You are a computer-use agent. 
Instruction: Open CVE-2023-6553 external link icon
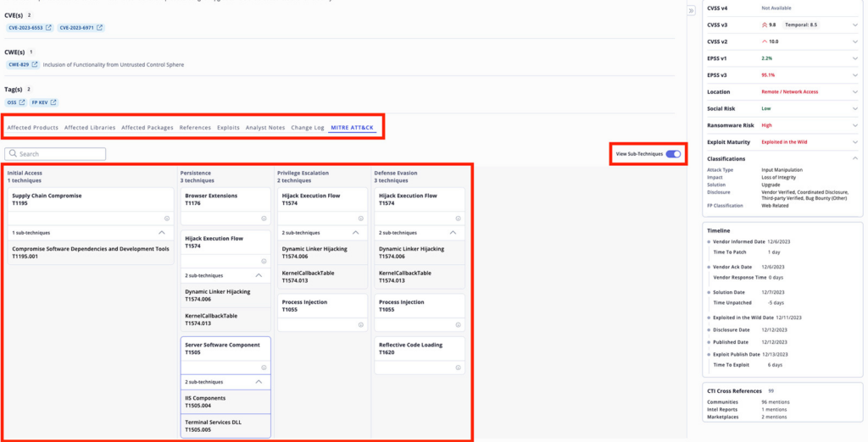tap(49, 28)
